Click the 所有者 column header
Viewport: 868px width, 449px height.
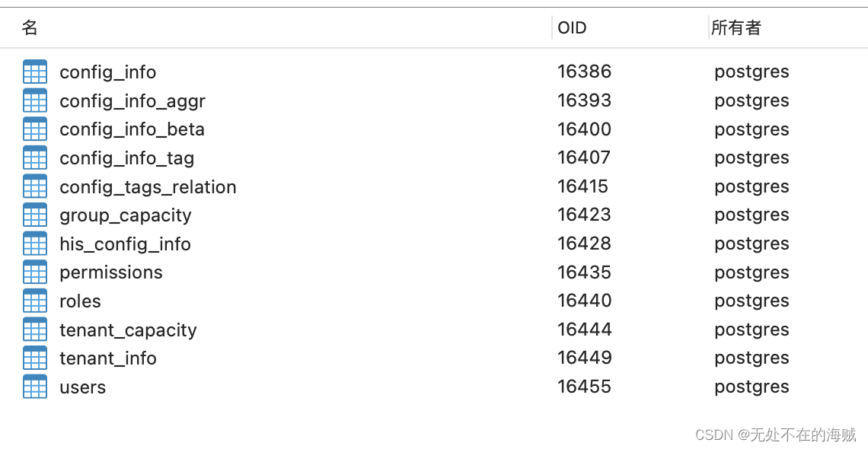736,28
